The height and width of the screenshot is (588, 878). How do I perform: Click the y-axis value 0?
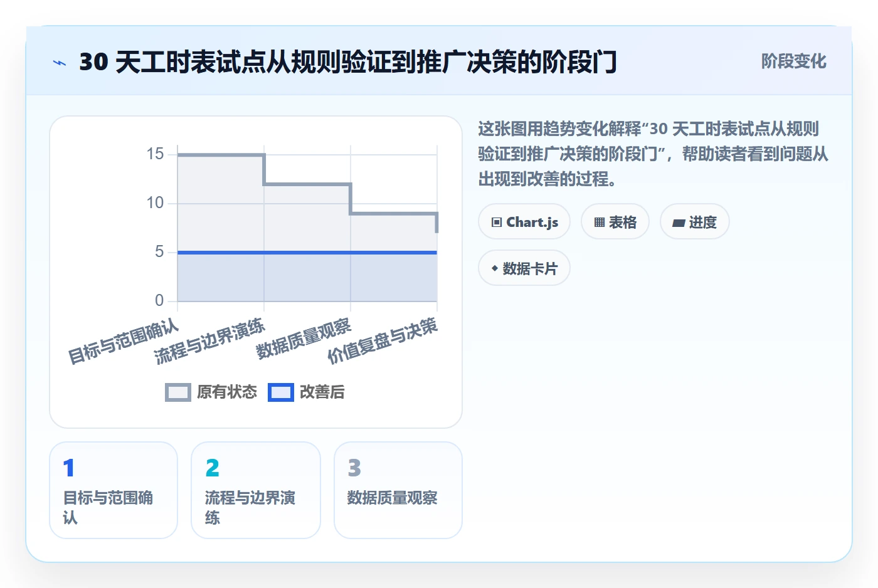pos(159,301)
